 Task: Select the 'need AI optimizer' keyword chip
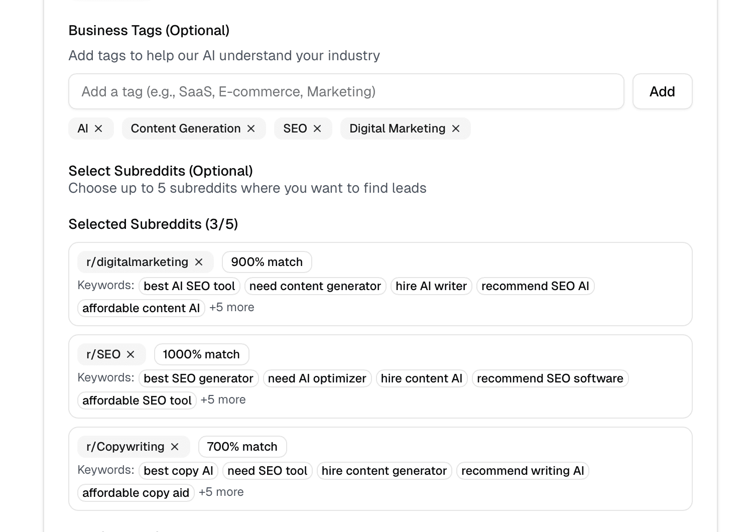pyautogui.click(x=317, y=378)
